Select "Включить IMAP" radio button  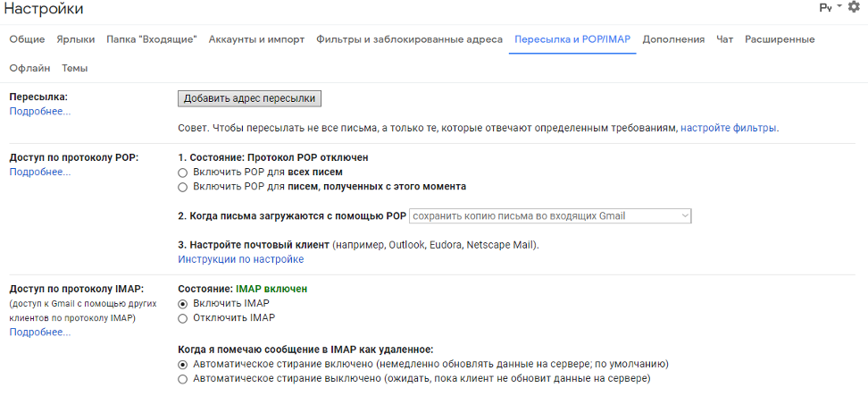pyautogui.click(x=183, y=303)
